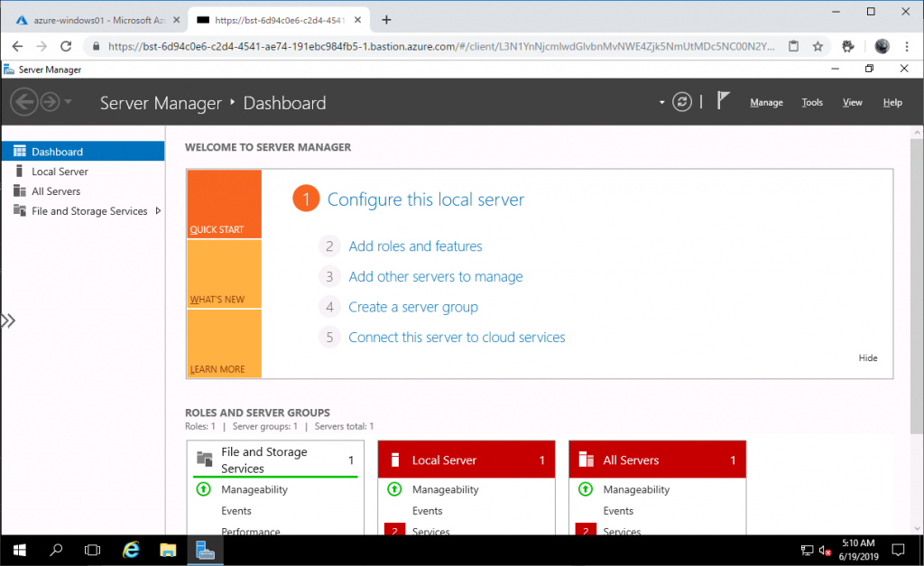Open Action Center notification icon

898,550
